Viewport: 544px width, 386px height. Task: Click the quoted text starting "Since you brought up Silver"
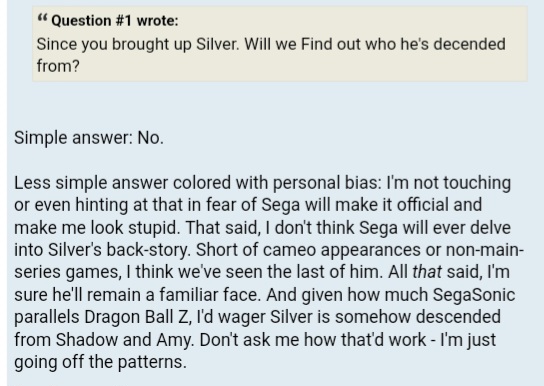tap(271, 55)
